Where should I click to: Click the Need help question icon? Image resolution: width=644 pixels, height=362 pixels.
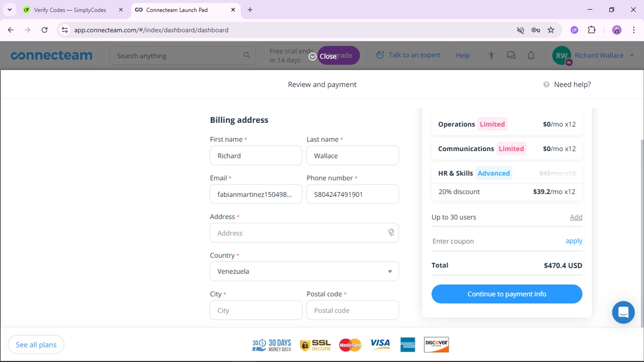pyautogui.click(x=546, y=85)
